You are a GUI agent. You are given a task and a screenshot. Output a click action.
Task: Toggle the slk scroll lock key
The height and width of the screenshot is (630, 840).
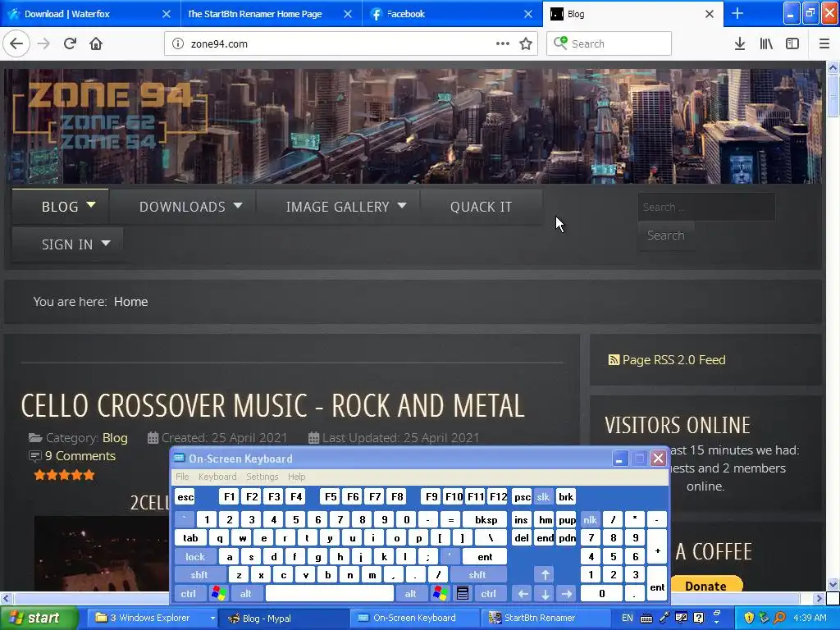(x=543, y=497)
